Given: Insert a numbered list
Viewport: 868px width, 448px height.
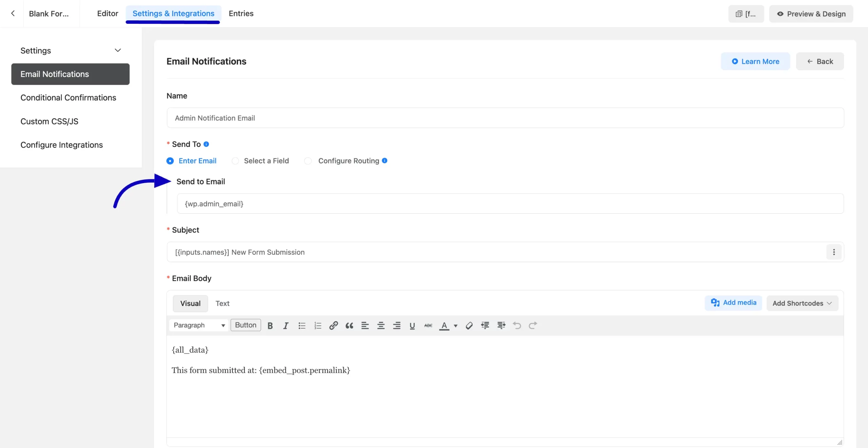Looking at the screenshot, I should coord(318,326).
